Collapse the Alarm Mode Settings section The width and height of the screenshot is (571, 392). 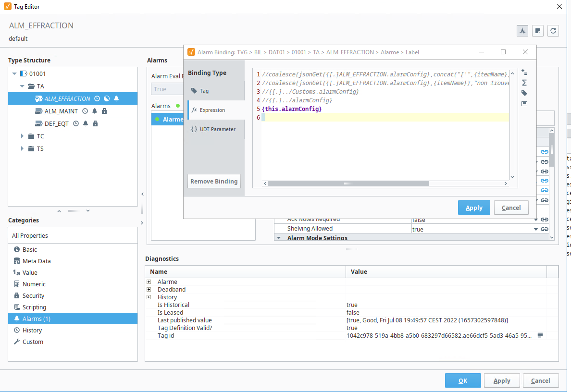[x=278, y=238]
